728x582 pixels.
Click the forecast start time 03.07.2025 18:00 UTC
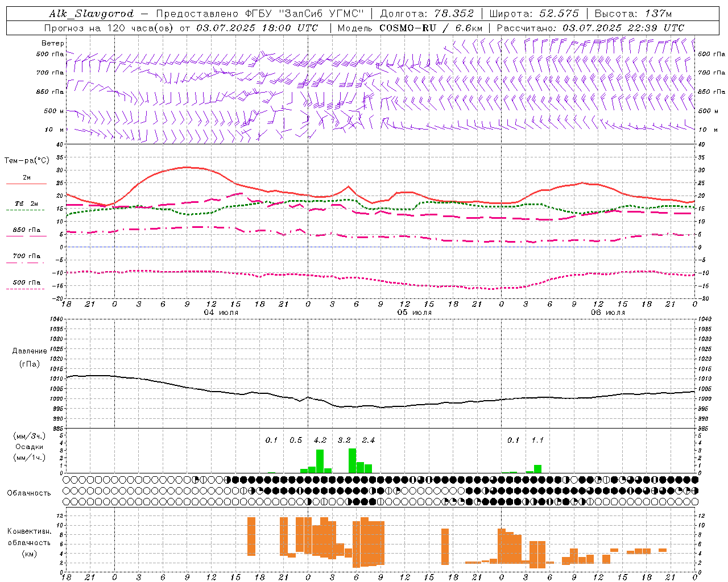(257, 28)
